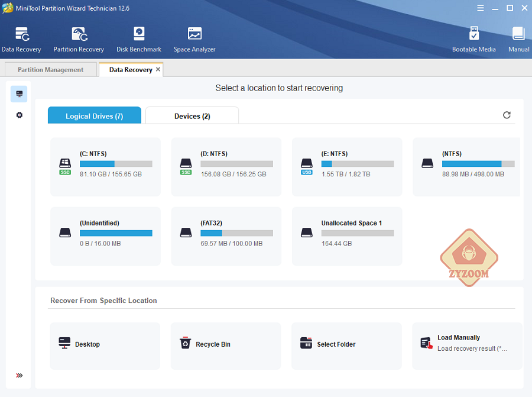Click the E: drive usage bar

[358, 164]
